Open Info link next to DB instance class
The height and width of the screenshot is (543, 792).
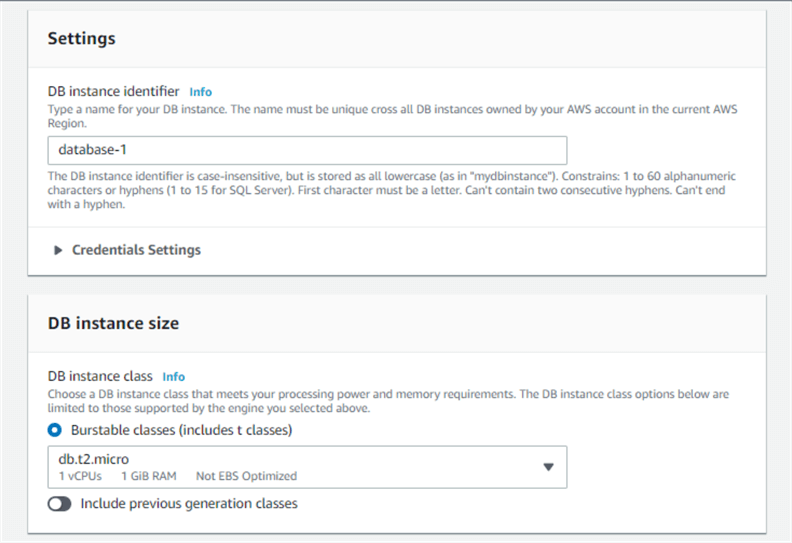[x=173, y=377]
